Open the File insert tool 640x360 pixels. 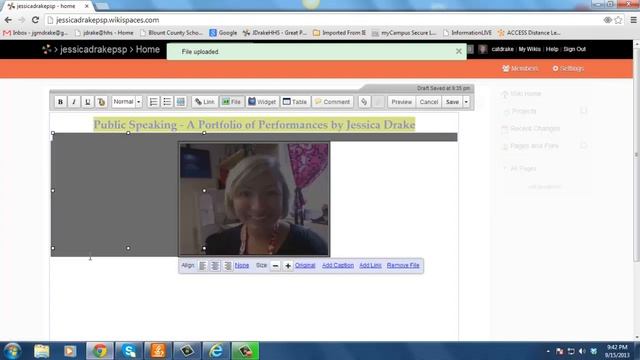click(232, 102)
